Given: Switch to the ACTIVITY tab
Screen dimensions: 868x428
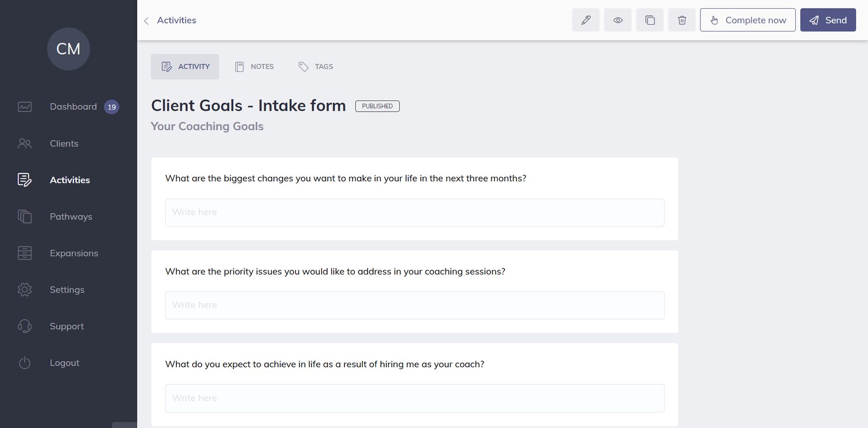Looking at the screenshot, I should [x=185, y=67].
